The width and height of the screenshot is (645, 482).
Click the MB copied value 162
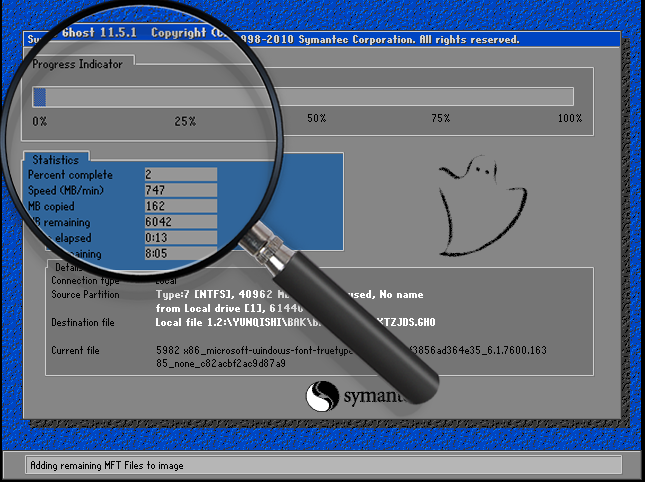[x=181, y=206]
